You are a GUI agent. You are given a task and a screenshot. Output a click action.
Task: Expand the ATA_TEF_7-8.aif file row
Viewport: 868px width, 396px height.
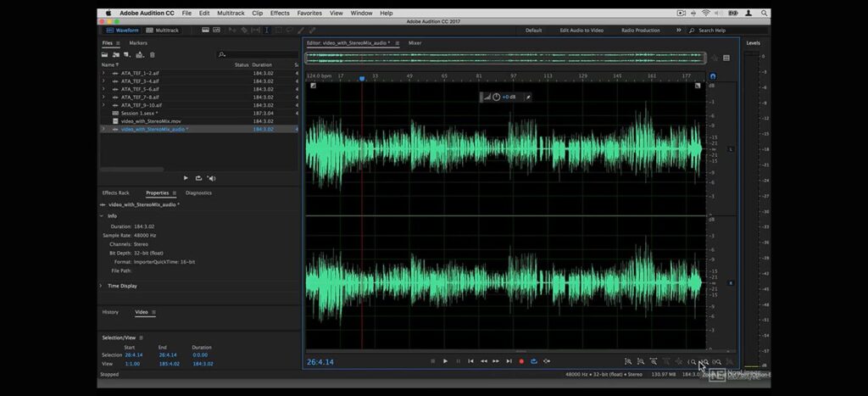[103, 97]
